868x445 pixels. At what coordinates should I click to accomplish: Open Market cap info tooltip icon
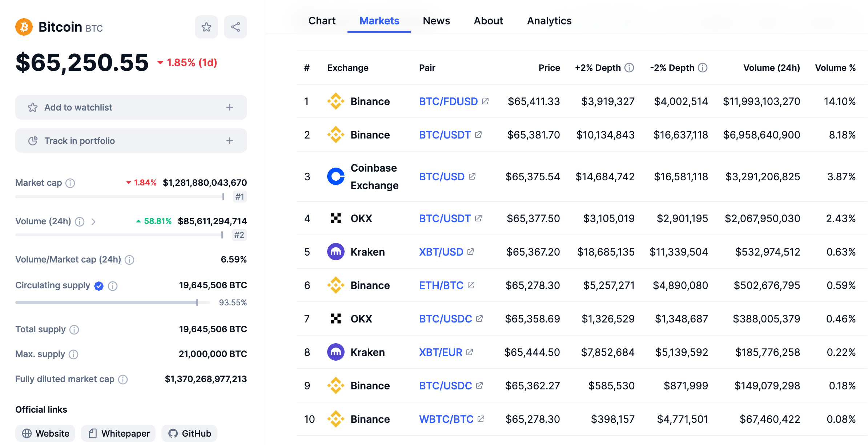[x=70, y=183]
